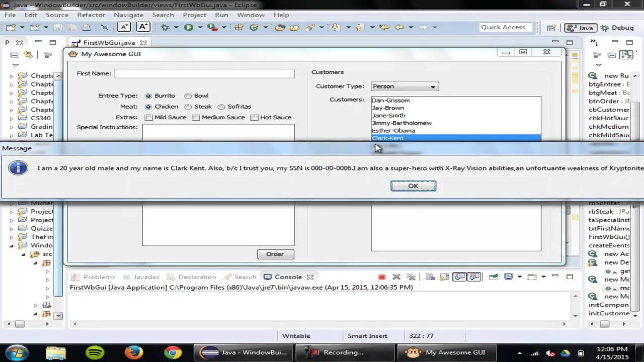
Task: Click the Remove Launch X icon in Console
Action: pos(396,277)
